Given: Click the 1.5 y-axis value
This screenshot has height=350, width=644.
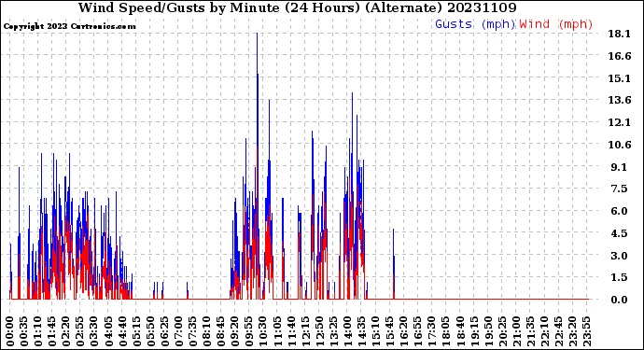Looking at the screenshot, I should [x=620, y=277].
